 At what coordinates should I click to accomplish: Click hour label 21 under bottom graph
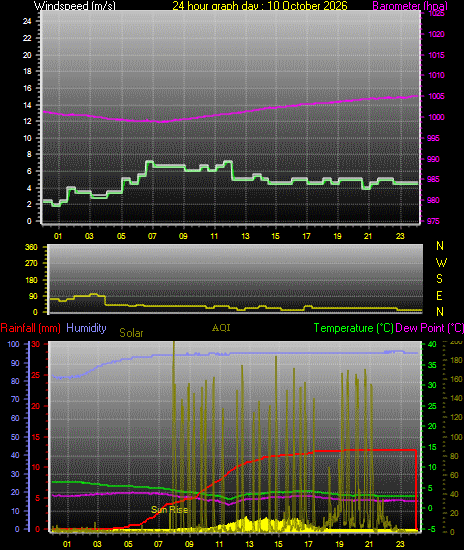tap(369, 544)
